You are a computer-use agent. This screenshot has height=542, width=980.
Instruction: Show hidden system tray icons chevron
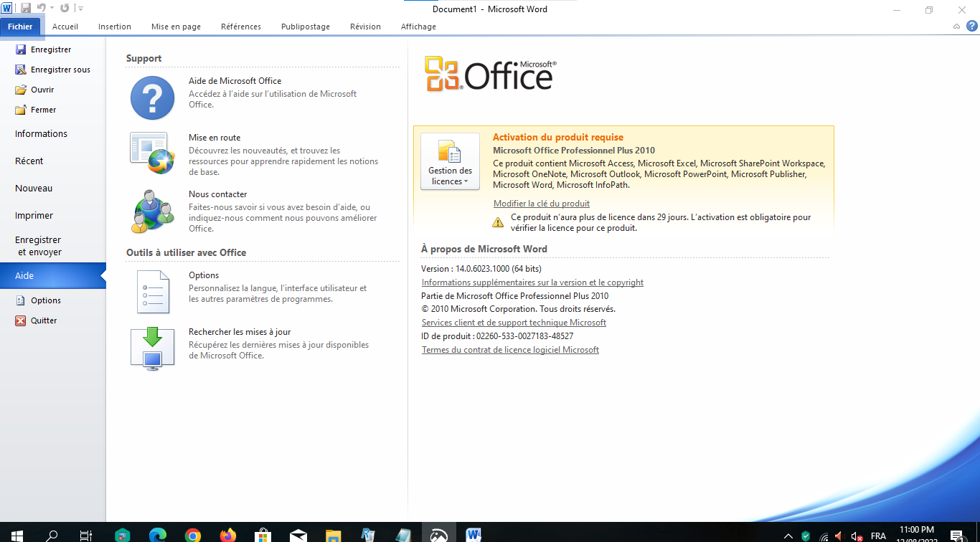click(788, 536)
